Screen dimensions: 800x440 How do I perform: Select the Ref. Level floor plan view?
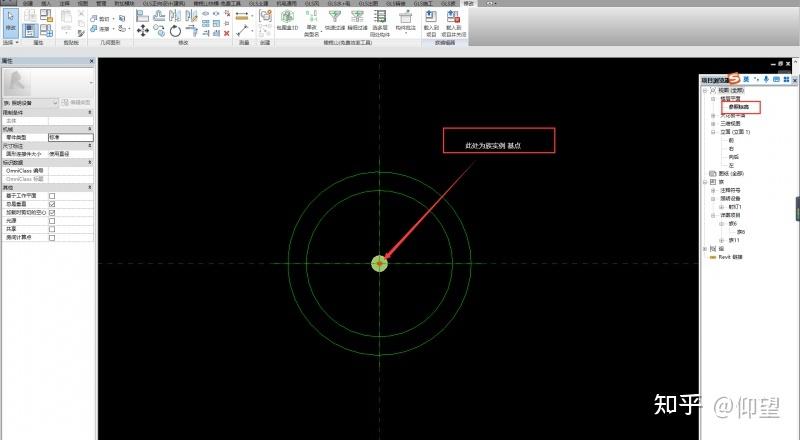point(739,107)
